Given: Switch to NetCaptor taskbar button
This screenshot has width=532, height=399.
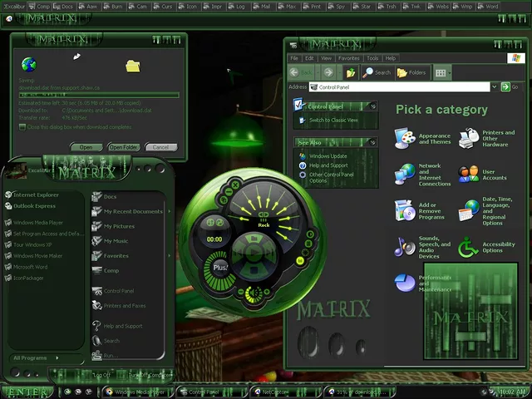Looking at the screenshot, I should [x=285, y=392].
